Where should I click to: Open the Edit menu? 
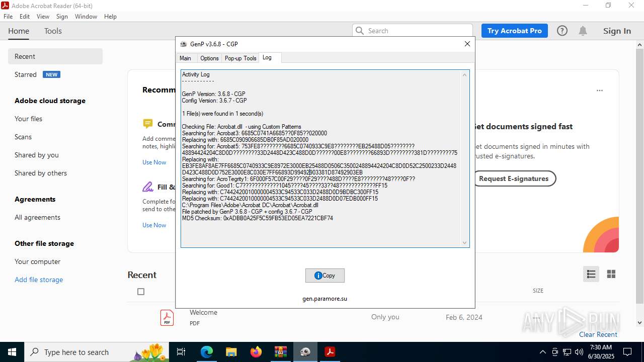click(x=25, y=17)
